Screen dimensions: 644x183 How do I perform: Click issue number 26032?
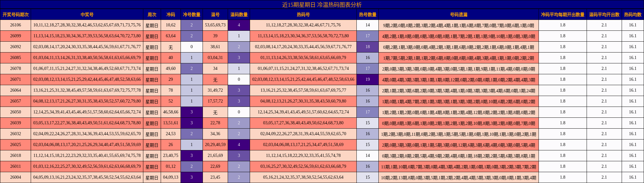16,134
